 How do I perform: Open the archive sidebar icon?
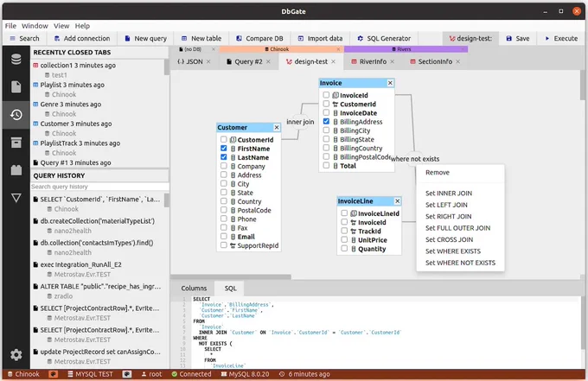pyautogui.click(x=16, y=143)
